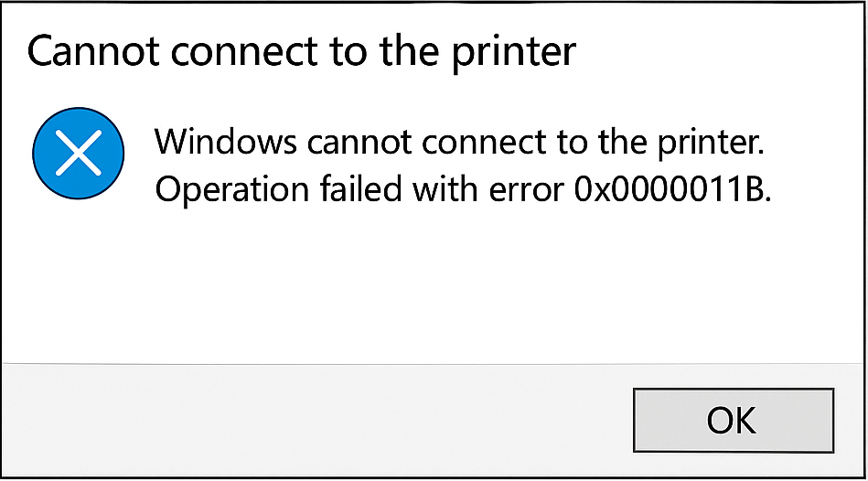Click 'printer.' at the end of the first message line
868x481 pixels.
pyautogui.click(x=711, y=144)
